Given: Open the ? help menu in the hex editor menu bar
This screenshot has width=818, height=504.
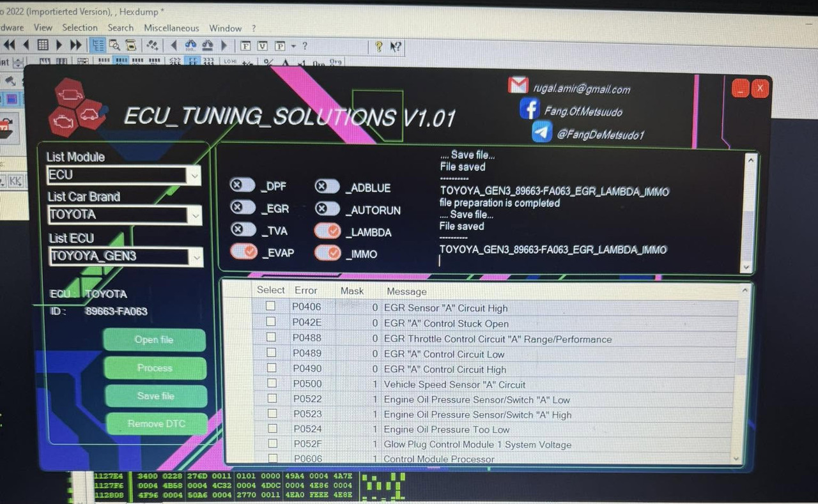Looking at the screenshot, I should (x=254, y=28).
